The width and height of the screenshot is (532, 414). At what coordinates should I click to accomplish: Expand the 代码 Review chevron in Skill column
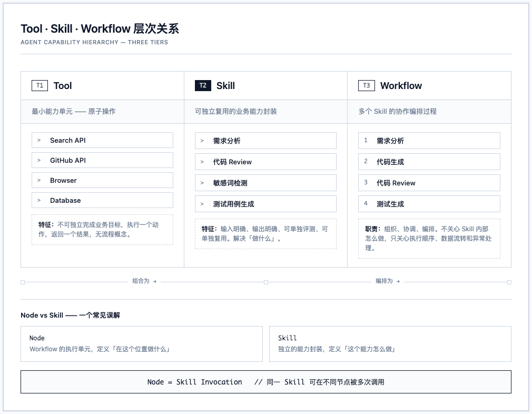(x=202, y=162)
